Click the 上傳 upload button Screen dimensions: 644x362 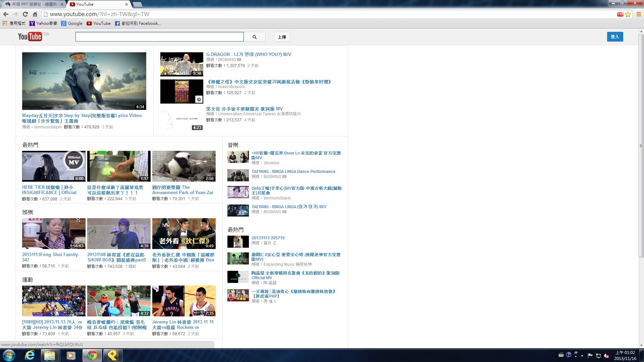coord(282,37)
